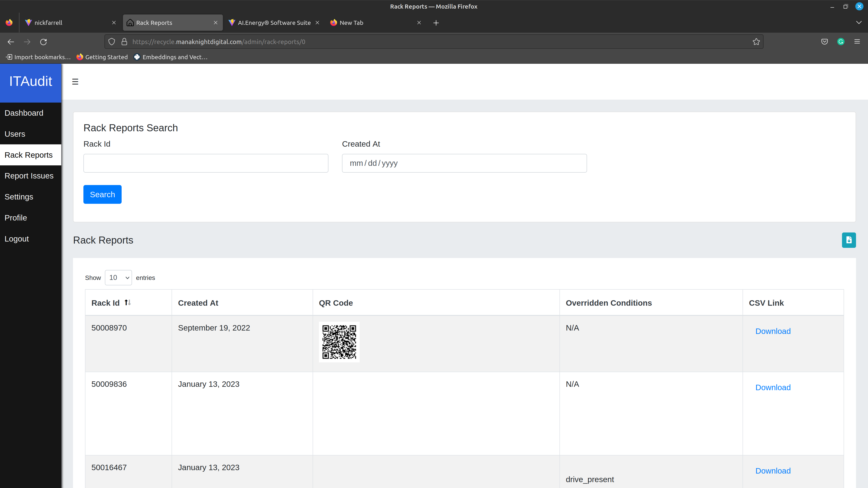Select Rack Reports in the sidebar
This screenshot has width=868, height=488.
[x=31, y=155]
